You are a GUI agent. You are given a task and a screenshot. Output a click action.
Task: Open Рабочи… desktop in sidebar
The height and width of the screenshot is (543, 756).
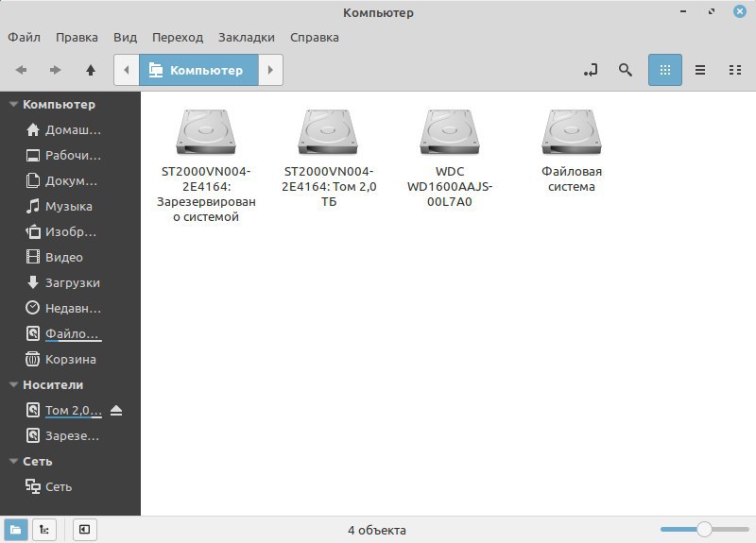click(x=70, y=156)
